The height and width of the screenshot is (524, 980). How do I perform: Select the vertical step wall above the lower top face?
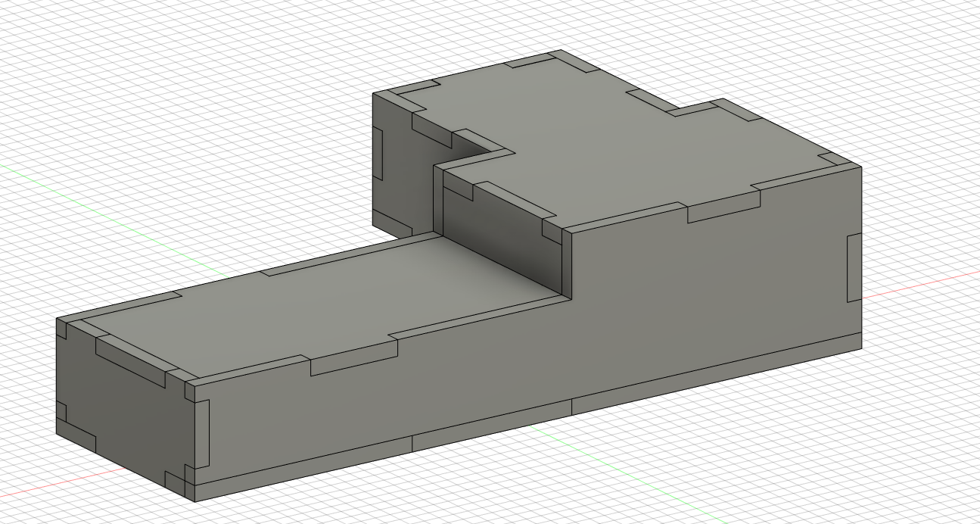501,236
